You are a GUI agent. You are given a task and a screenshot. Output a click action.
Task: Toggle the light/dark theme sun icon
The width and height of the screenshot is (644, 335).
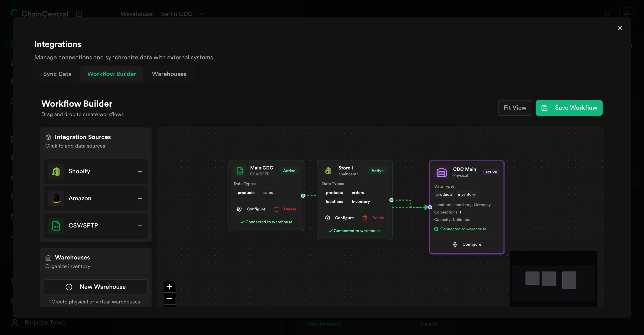pyautogui.click(x=607, y=14)
